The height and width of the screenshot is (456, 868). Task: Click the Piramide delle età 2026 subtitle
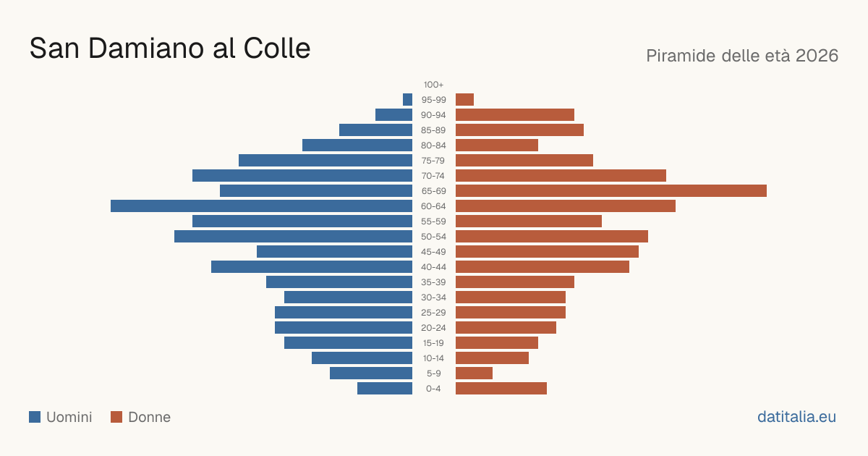pos(742,56)
